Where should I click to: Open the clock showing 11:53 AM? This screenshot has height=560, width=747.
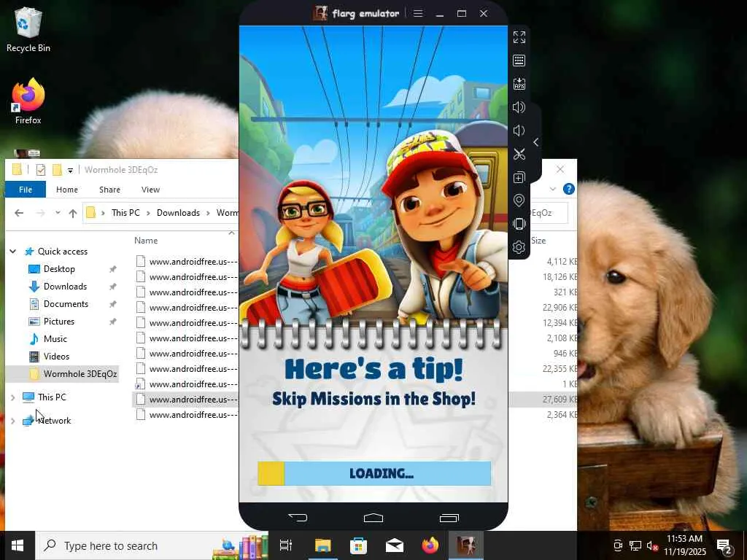tap(684, 545)
